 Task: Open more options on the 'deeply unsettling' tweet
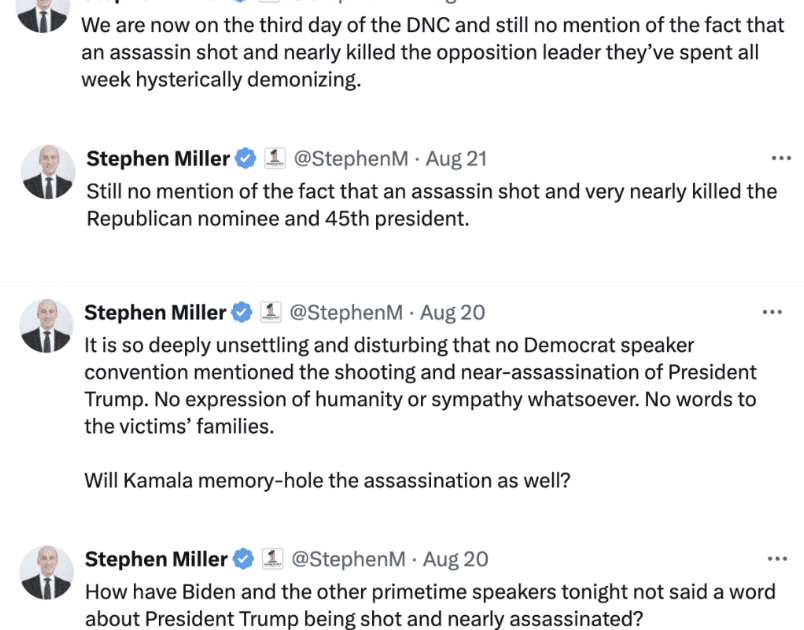coord(772,312)
